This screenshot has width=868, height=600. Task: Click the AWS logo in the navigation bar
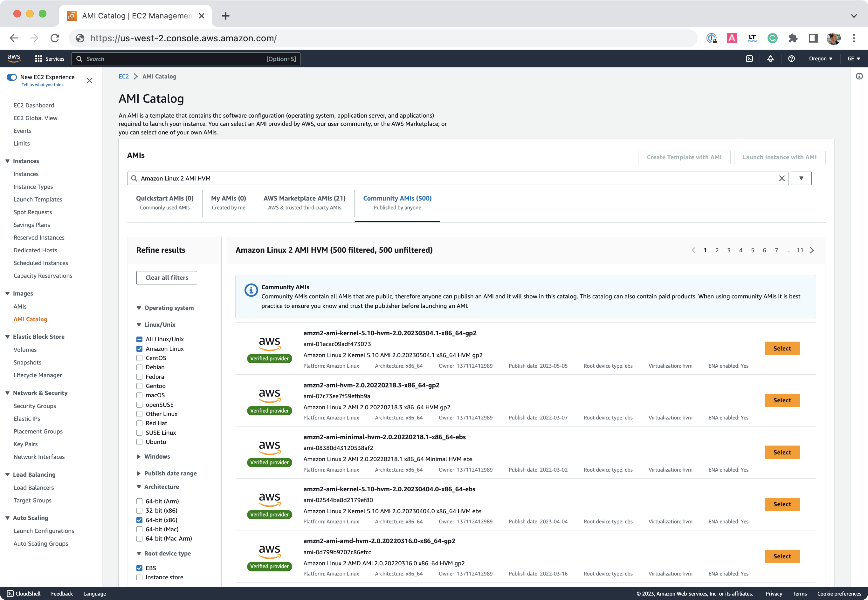tap(14, 58)
